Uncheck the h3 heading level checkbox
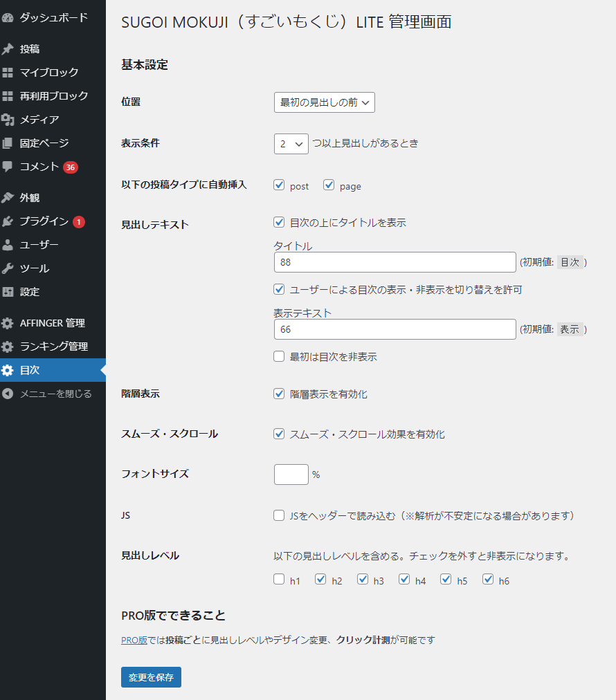Viewport: 616px width, 700px height. (363, 580)
